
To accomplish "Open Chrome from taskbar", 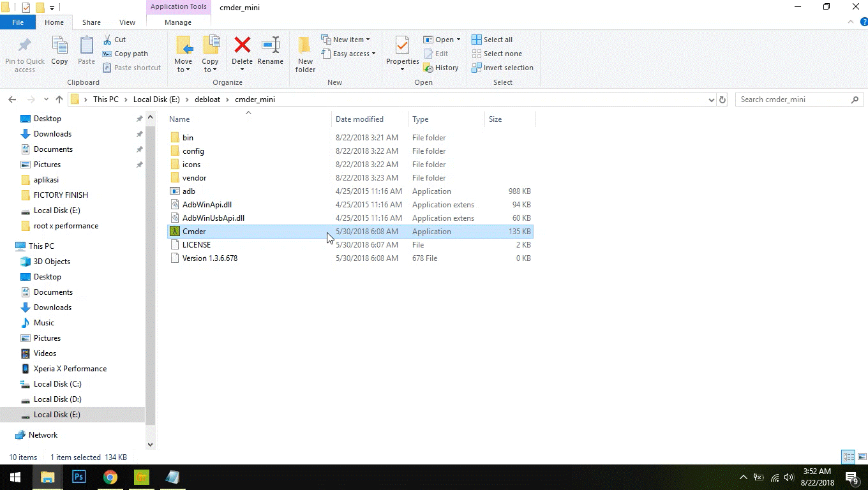I will 110,477.
